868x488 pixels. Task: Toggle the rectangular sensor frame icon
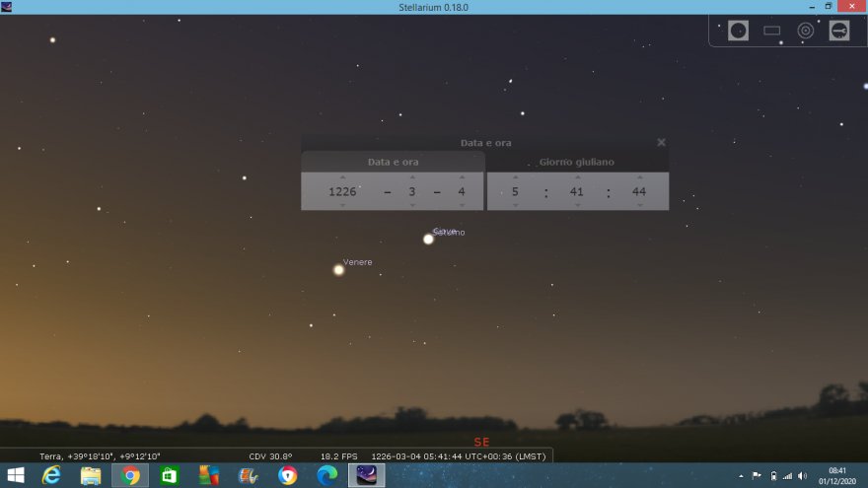[x=771, y=31]
